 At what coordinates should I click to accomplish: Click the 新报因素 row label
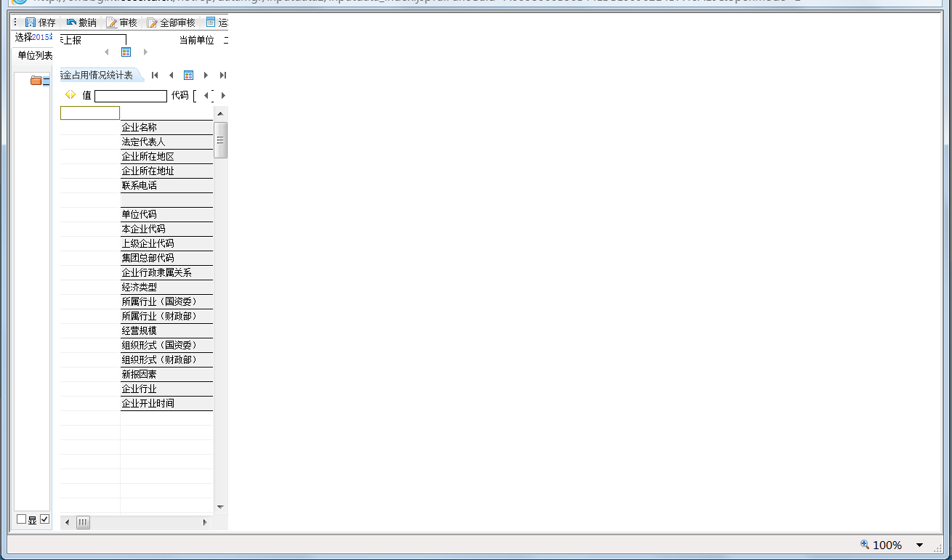166,374
